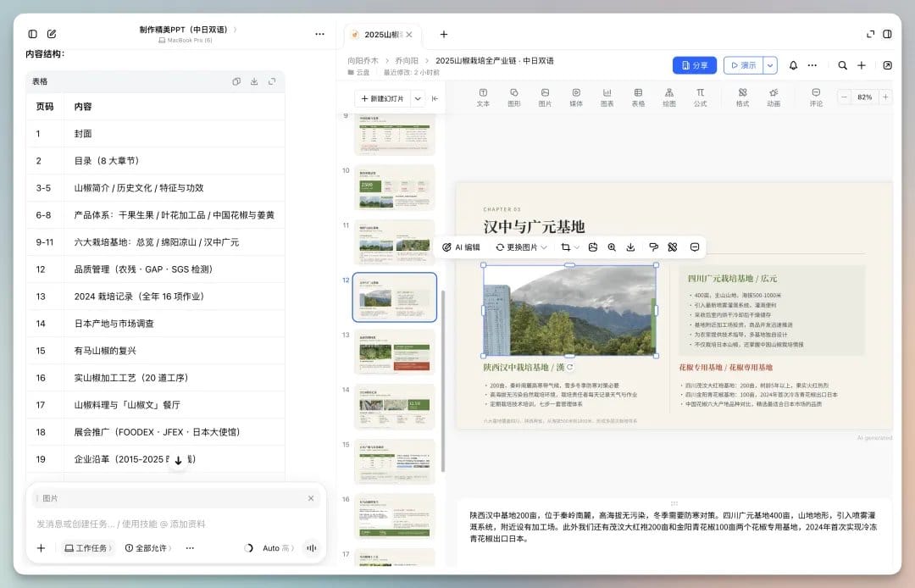Screen dimensions: 915x588
Task: Search within the document magnifier icon
Action: point(843,65)
